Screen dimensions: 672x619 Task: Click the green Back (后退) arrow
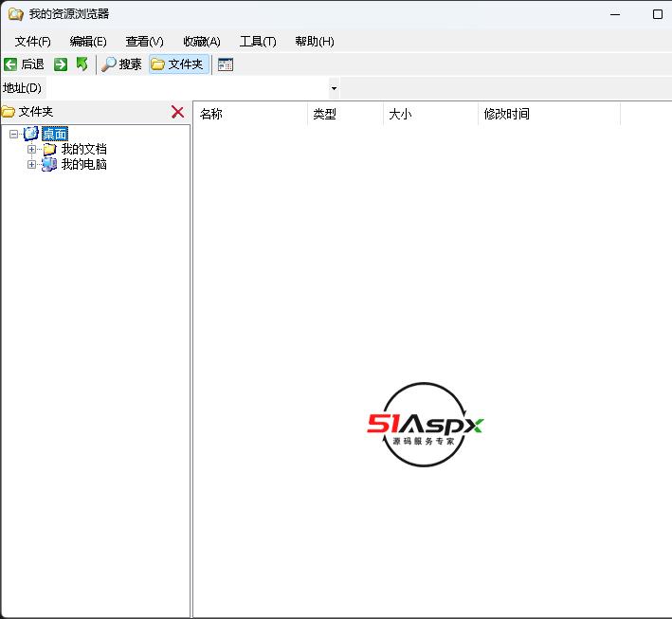[x=10, y=64]
